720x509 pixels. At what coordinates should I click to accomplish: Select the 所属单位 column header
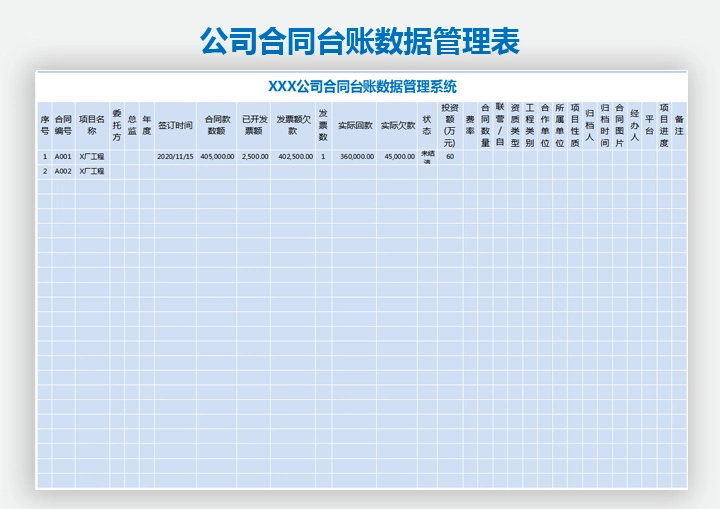click(x=560, y=125)
